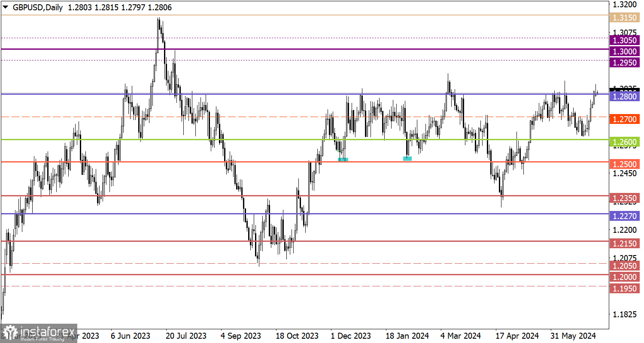The width and height of the screenshot is (644, 343).
Task: Click the 18 Oct 2023 date label
Action: (x=297, y=336)
